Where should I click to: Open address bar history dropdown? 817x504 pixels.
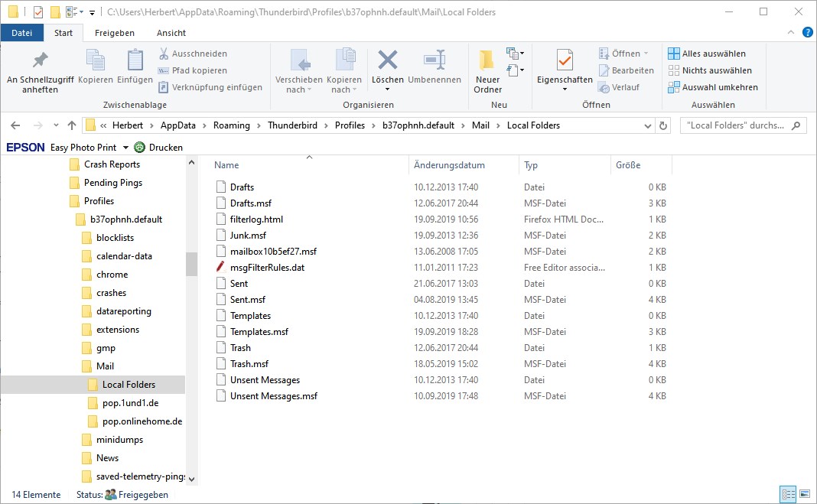[x=646, y=125]
